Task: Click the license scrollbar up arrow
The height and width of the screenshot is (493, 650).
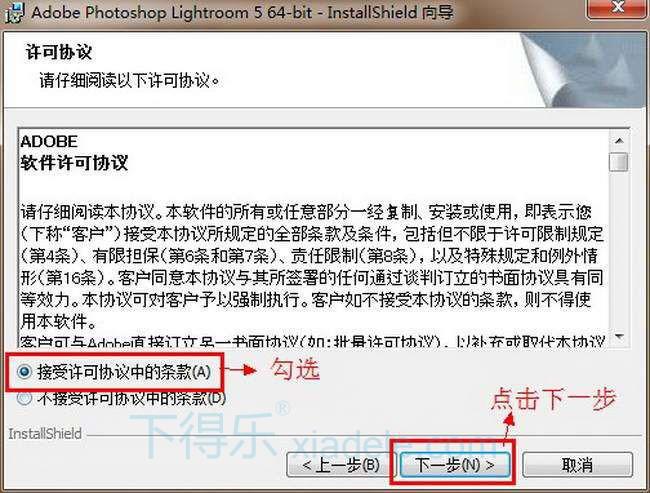Action: click(619, 141)
